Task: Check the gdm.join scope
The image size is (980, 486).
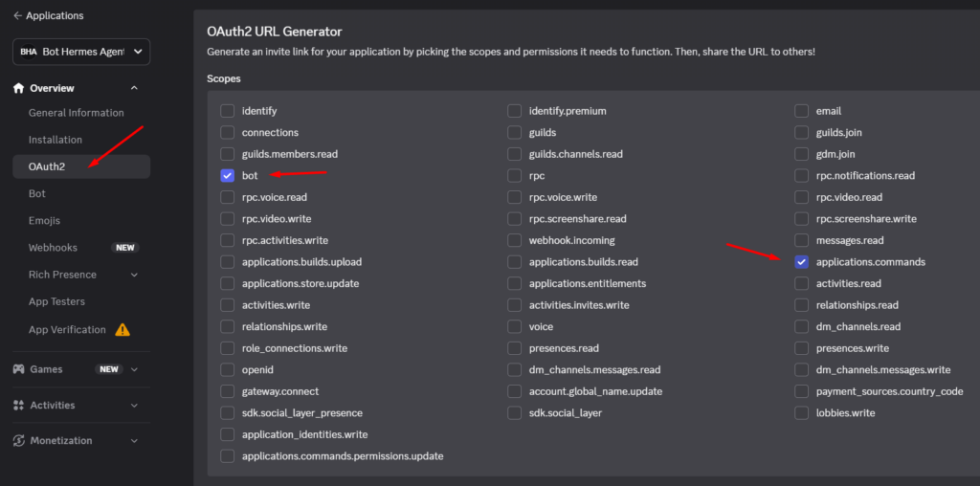Action: tap(801, 154)
